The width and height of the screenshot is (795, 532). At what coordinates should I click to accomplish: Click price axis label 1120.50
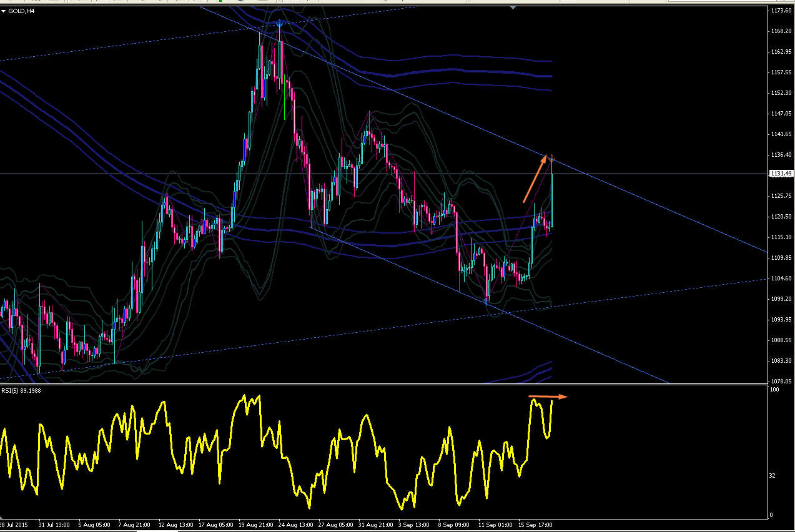tap(781, 217)
